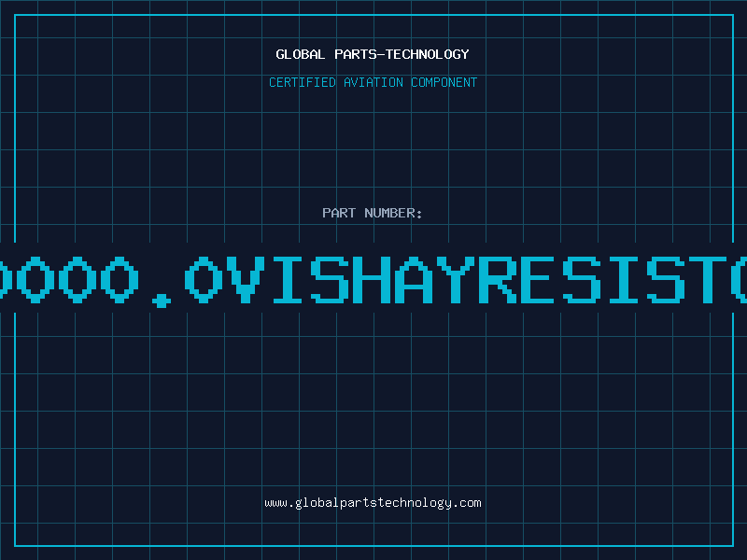Open the www.globalpartstechnology.com link
The width and height of the screenshot is (747, 560).
(373, 503)
